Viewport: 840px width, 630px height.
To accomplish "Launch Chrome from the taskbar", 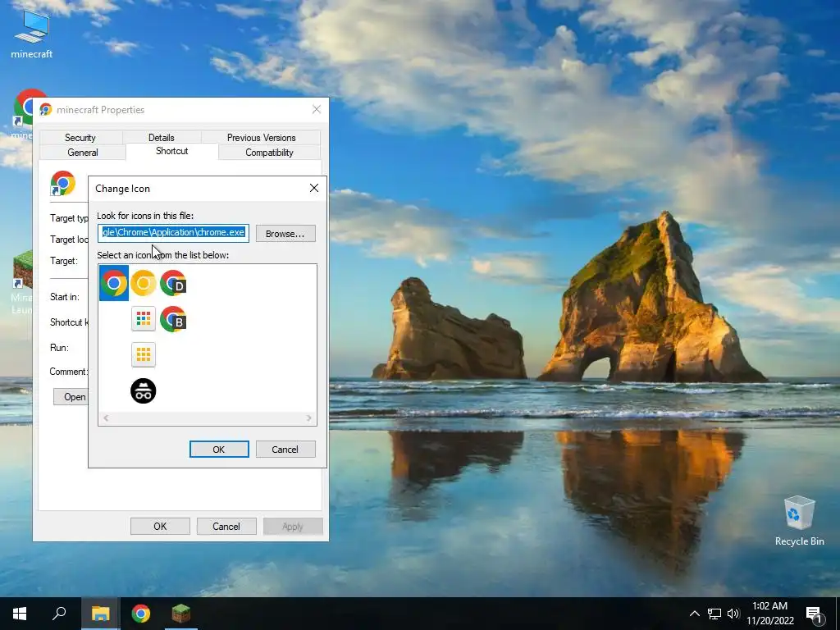I will click(141, 614).
